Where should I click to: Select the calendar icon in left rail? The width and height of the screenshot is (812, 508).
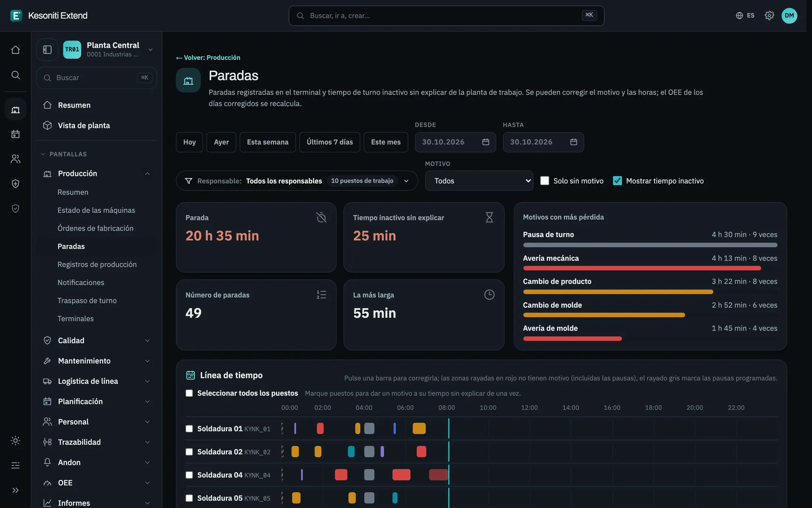(16, 134)
